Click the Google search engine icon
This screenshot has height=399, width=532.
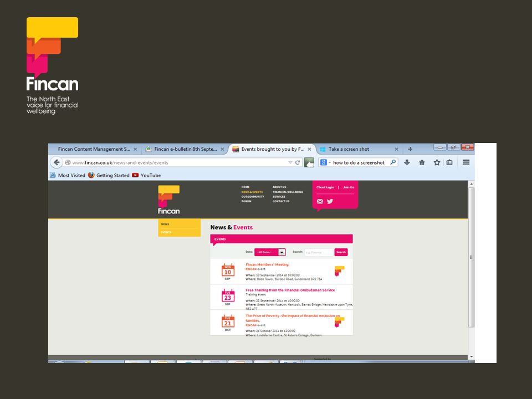323,162
